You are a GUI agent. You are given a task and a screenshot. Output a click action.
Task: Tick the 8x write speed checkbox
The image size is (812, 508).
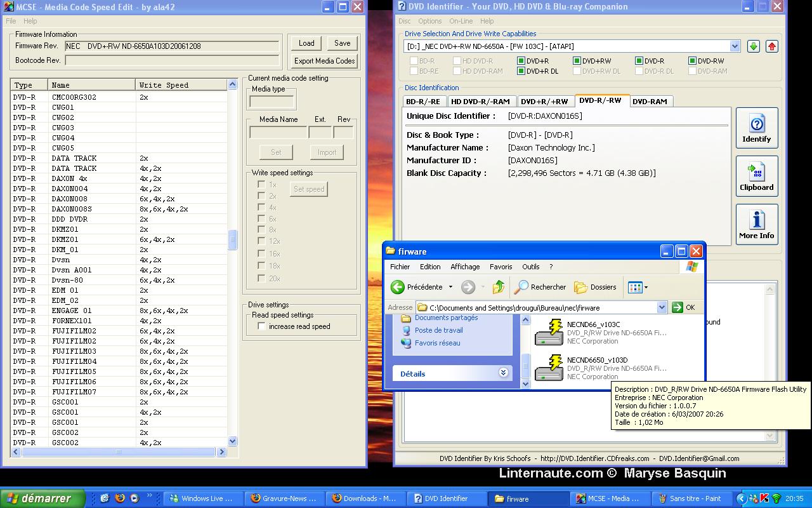pos(261,230)
